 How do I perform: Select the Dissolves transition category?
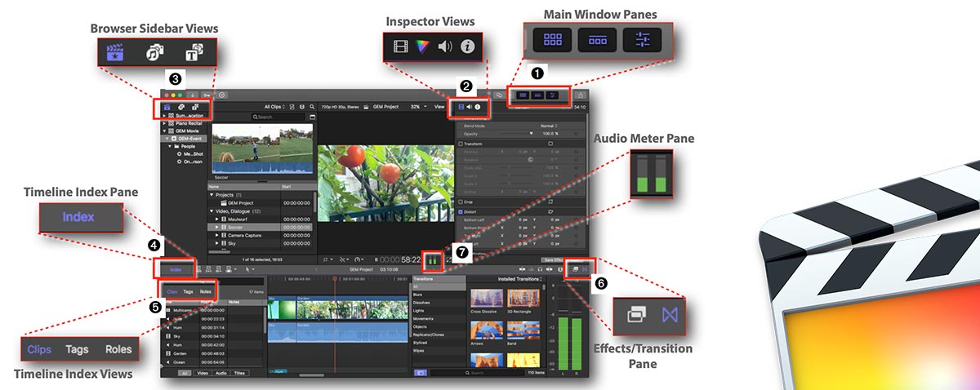click(420, 302)
